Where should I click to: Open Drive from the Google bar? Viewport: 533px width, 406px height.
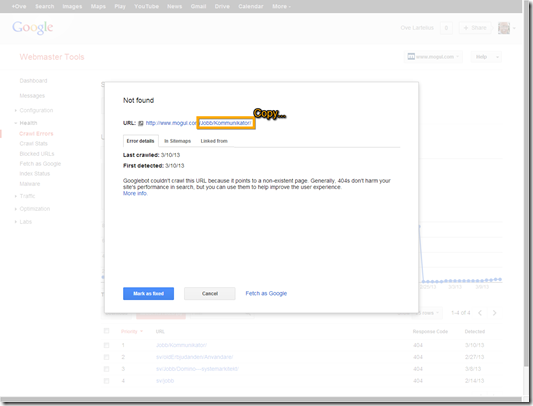[222, 6]
